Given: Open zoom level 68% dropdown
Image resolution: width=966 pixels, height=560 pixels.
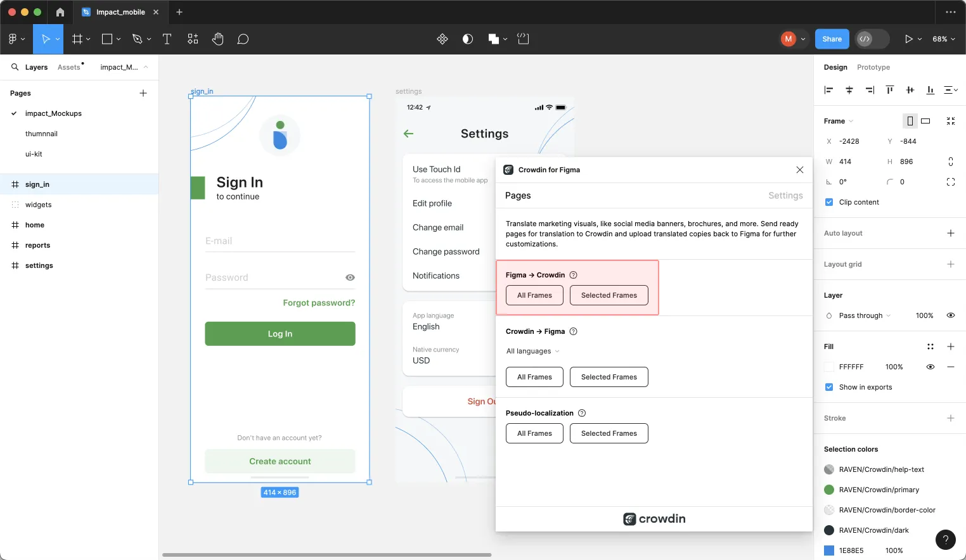Looking at the screenshot, I should [943, 39].
